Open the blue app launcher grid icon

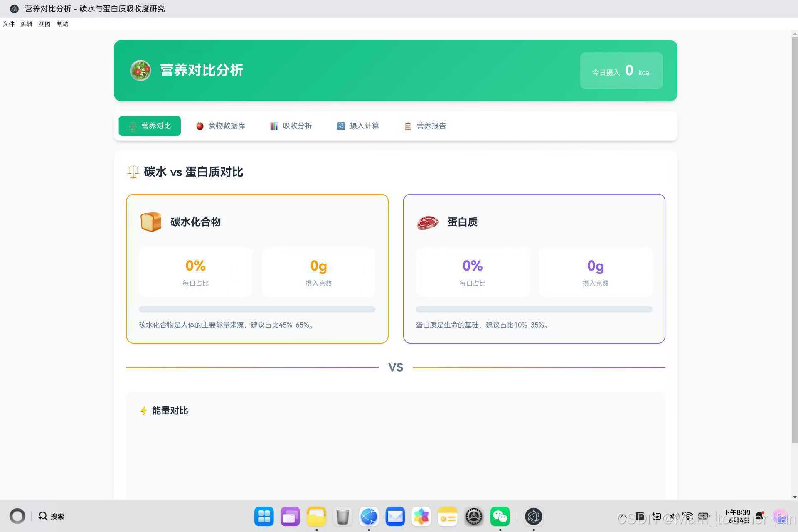(x=264, y=517)
